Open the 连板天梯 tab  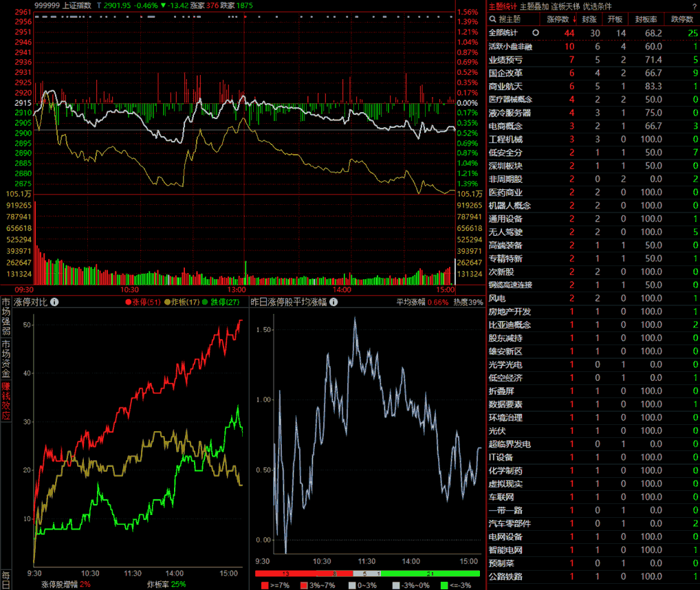point(565,6)
